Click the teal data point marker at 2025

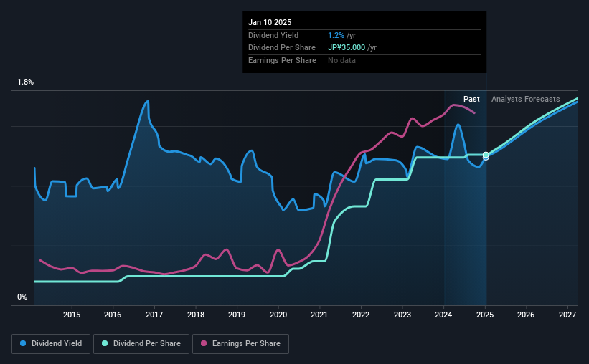[486, 155]
